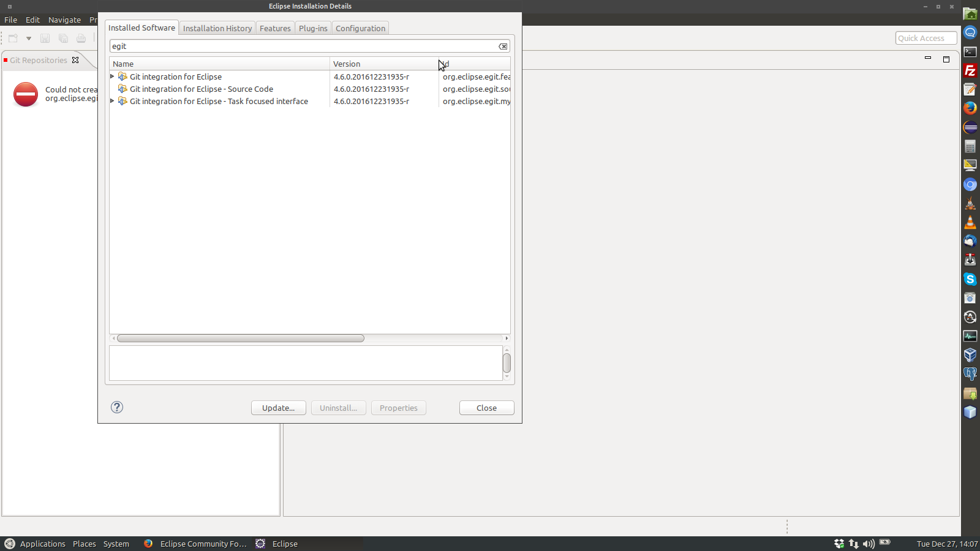Open the Plug-ins tab

click(313, 28)
